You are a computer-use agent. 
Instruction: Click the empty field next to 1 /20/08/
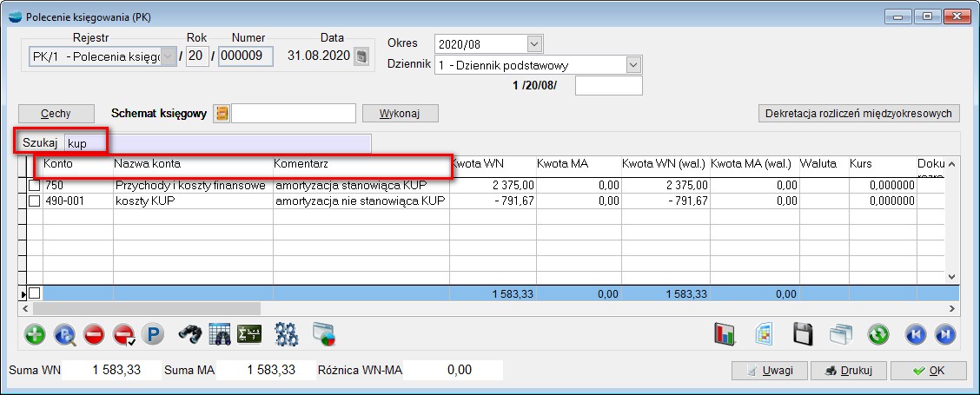coord(609,86)
